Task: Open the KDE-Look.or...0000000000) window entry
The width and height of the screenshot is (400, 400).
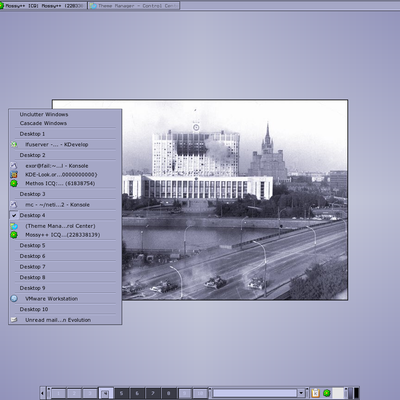Action: coord(65,175)
